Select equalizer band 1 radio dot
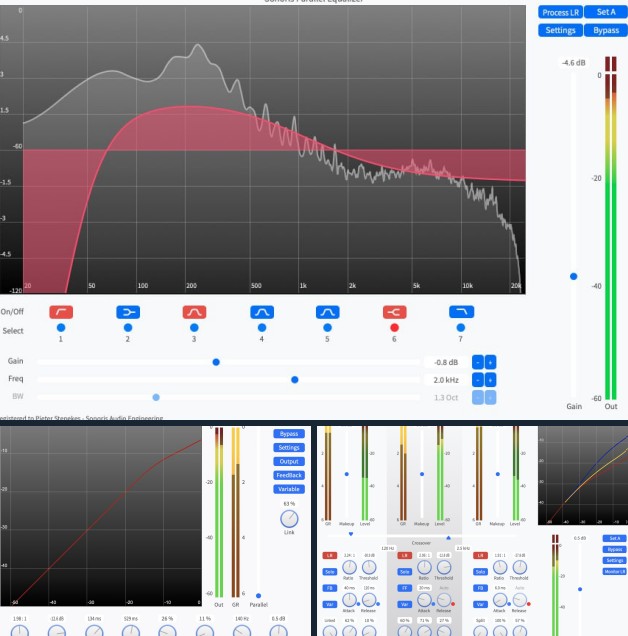This screenshot has height=636, width=628. click(x=61, y=327)
